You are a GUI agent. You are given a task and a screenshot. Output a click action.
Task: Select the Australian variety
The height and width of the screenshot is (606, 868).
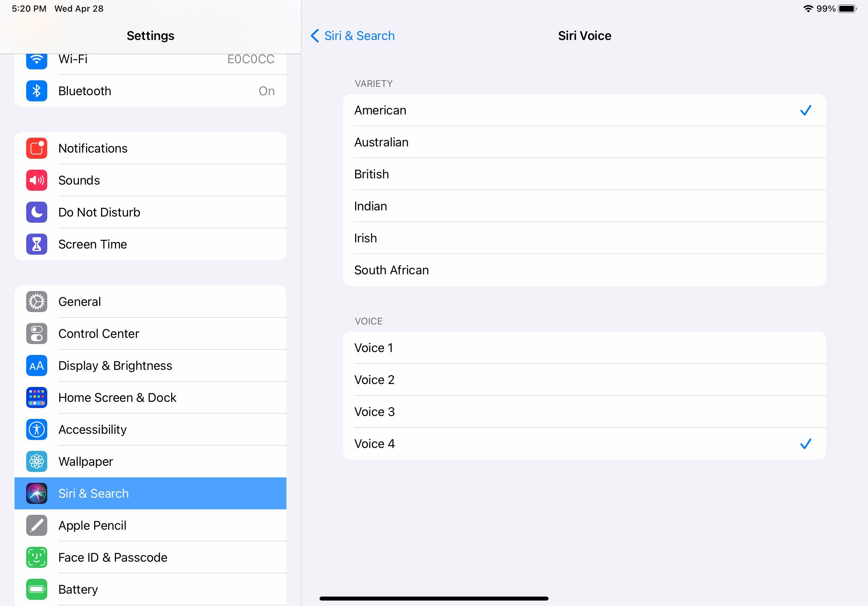point(584,142)
